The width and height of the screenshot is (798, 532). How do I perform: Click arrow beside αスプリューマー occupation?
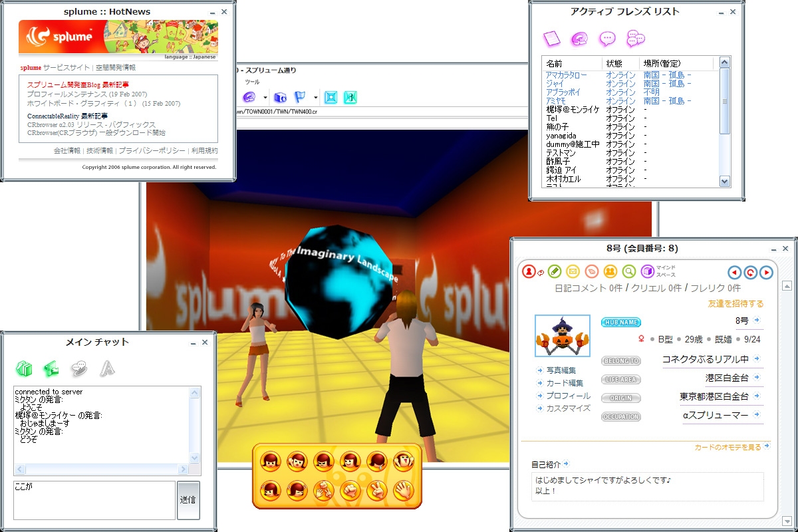pos(757,414)
